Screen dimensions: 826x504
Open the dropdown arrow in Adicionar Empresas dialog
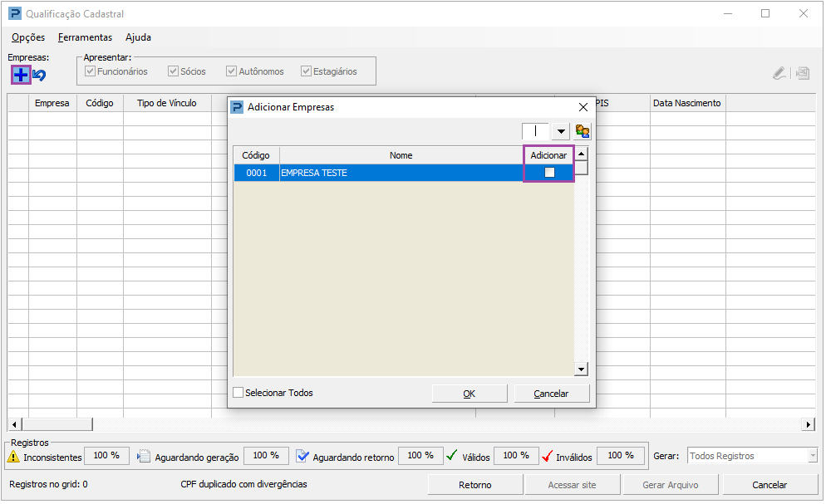pyautogui.click(x=561, y=131)
